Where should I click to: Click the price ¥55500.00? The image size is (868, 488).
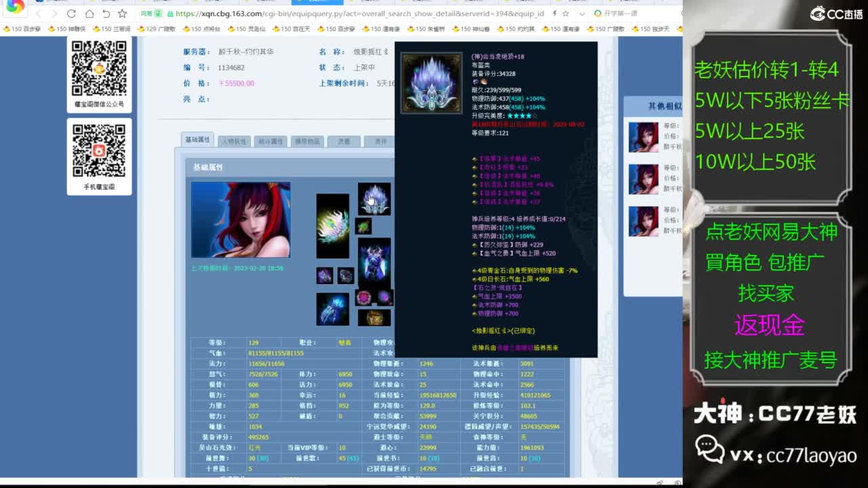tap(236, 83)
